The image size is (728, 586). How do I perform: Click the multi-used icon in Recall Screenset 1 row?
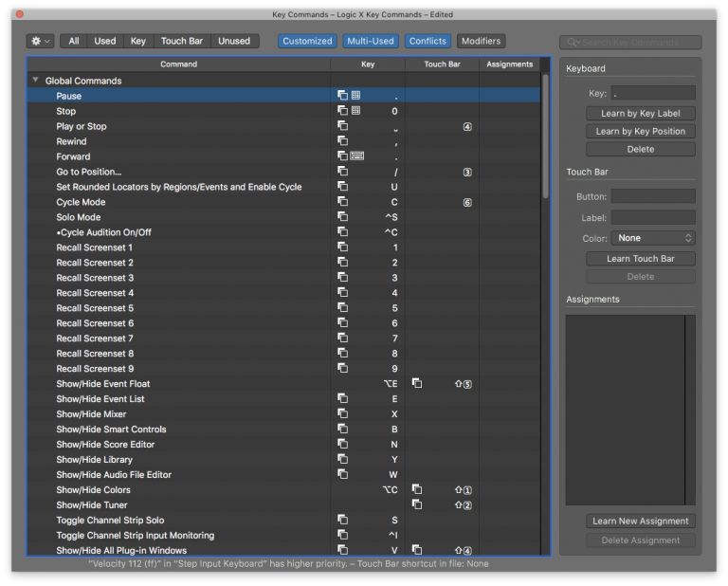pyautogui.click(x=342, y=247)
